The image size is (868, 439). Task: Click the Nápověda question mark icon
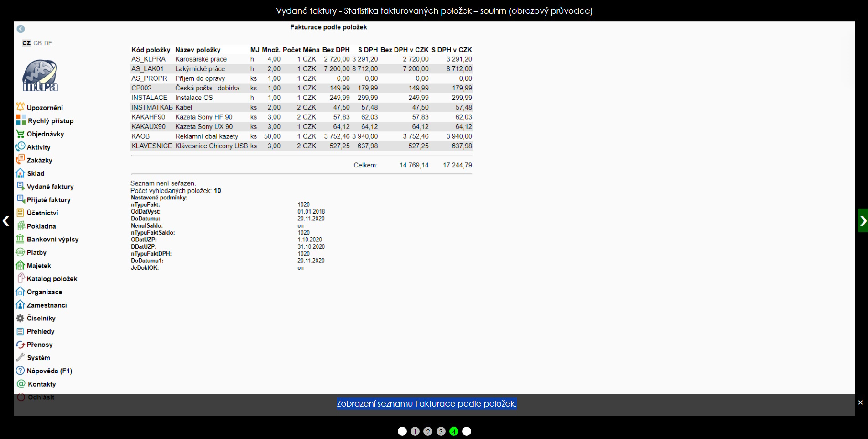(20, 371)
